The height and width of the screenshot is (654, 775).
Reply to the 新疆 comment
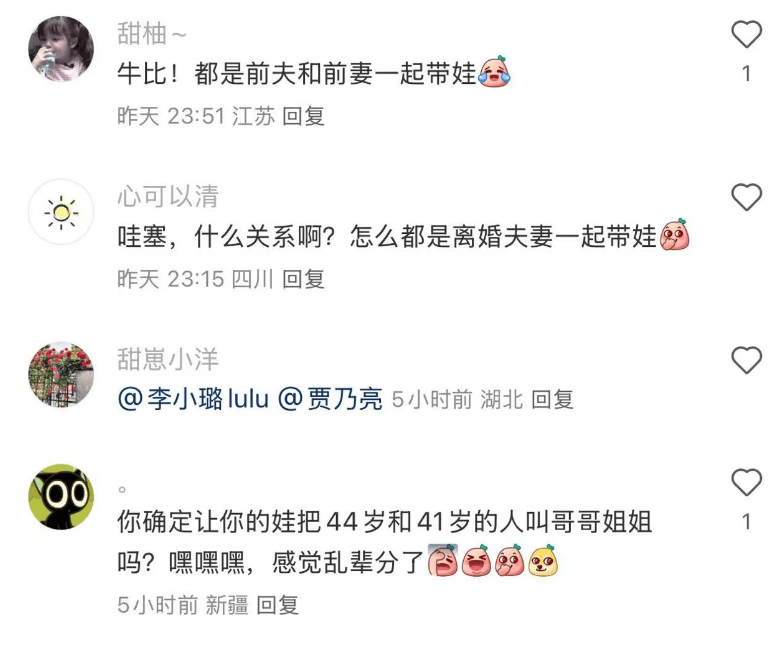click(277, 605)
